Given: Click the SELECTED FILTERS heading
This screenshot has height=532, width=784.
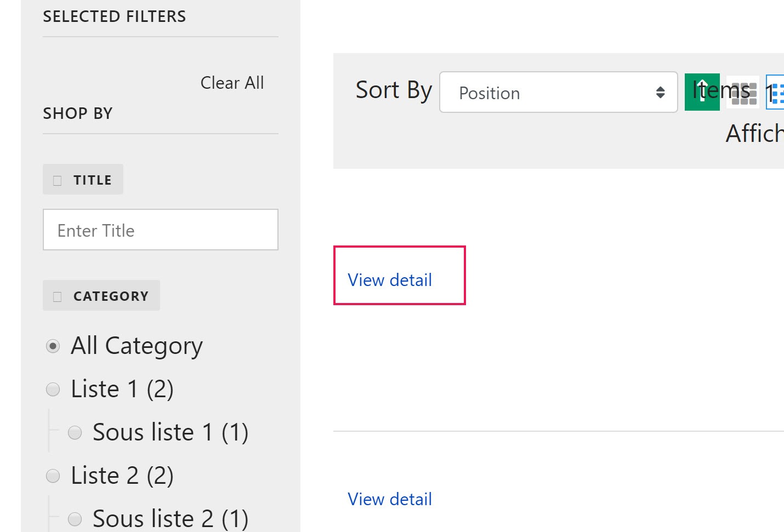Looking at the screenshot, I should (115, 16).
